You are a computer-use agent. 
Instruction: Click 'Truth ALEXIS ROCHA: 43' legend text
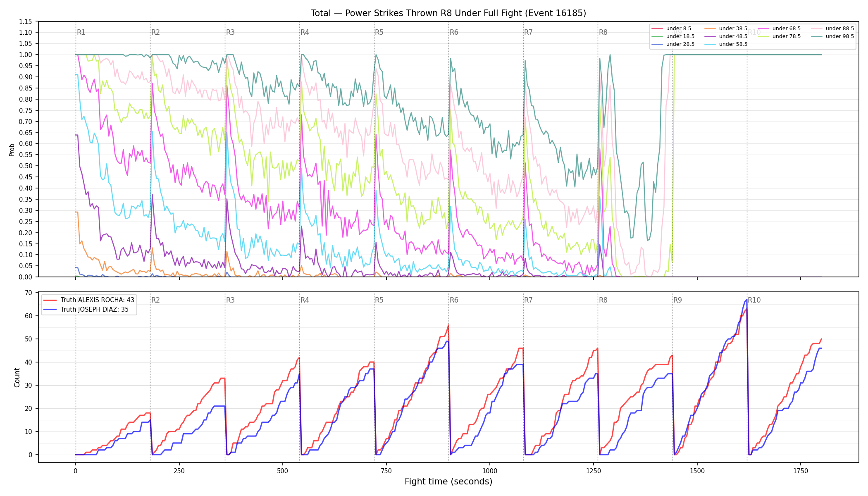[98, 300]
